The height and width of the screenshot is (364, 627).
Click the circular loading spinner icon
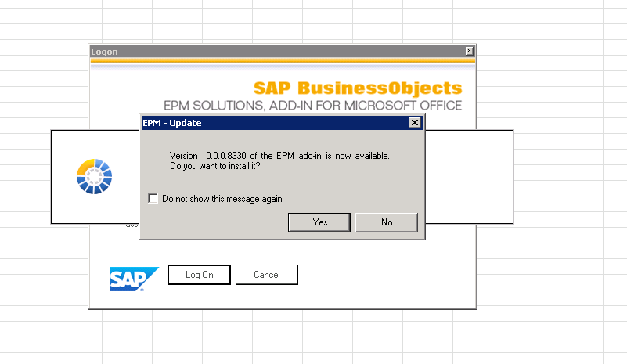click(95, 176)
